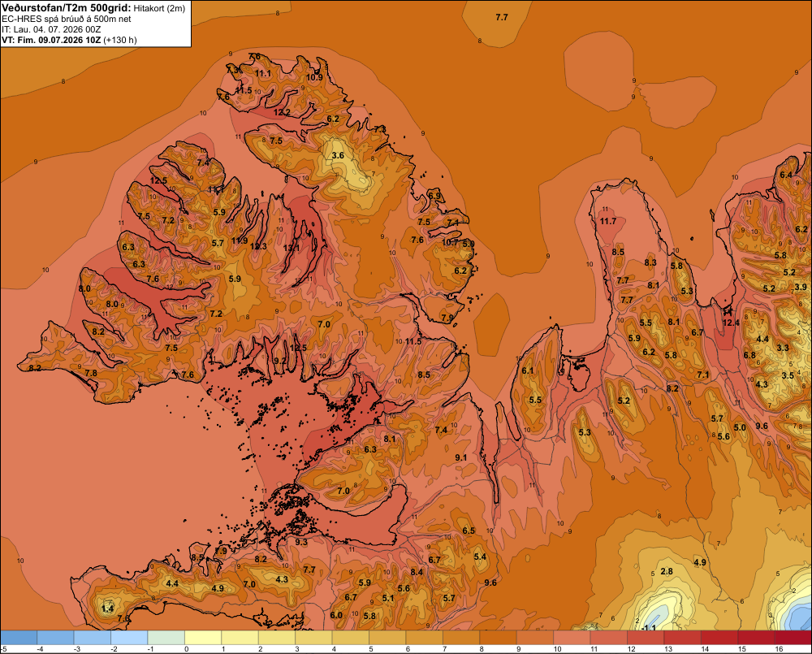Click the 9.3 temperature label
The image size is (812, 654).
301,542
